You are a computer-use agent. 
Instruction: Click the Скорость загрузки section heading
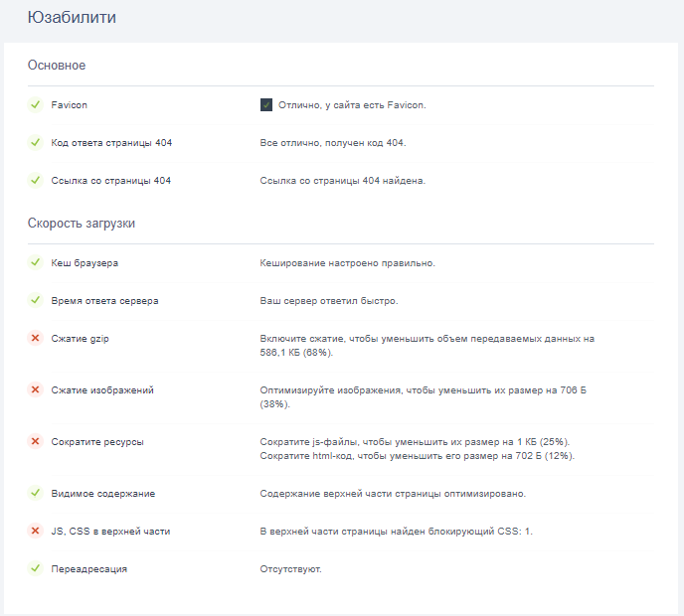point(82,224)
